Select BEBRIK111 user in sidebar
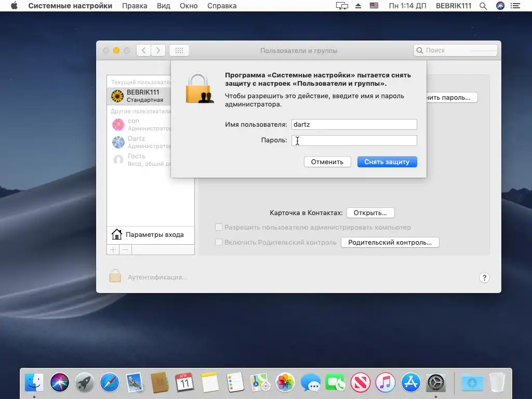 [x=139, y=96]
